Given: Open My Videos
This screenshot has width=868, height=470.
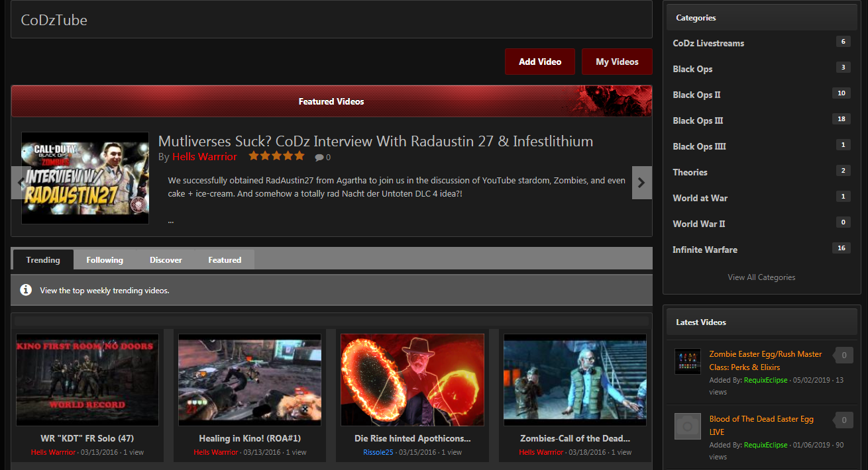Looking at the screenshot, I should 617,62.
